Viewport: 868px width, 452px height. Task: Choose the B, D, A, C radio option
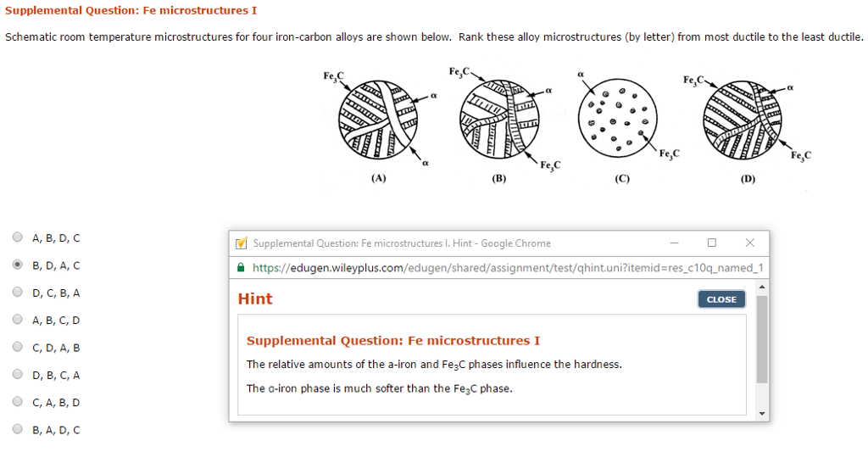click(x=18, y=265)
